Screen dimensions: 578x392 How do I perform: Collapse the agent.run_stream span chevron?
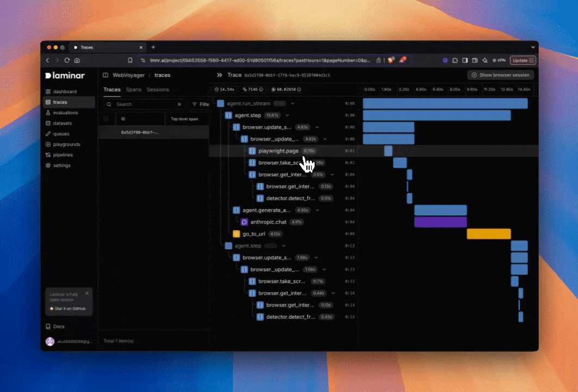[293, 103]
